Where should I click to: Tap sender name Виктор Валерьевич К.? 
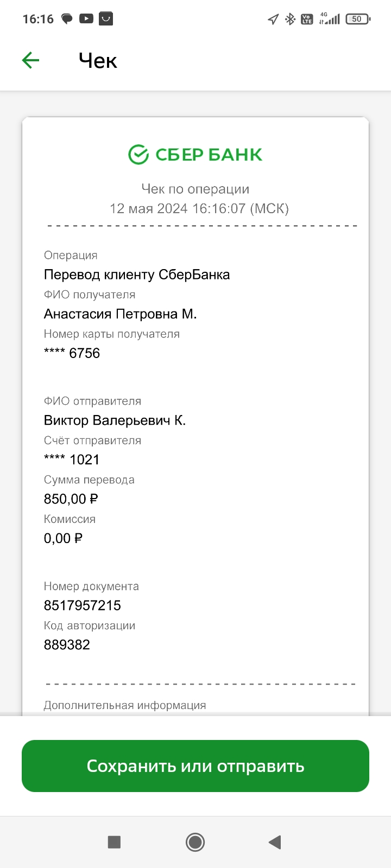tap(115, 420)
